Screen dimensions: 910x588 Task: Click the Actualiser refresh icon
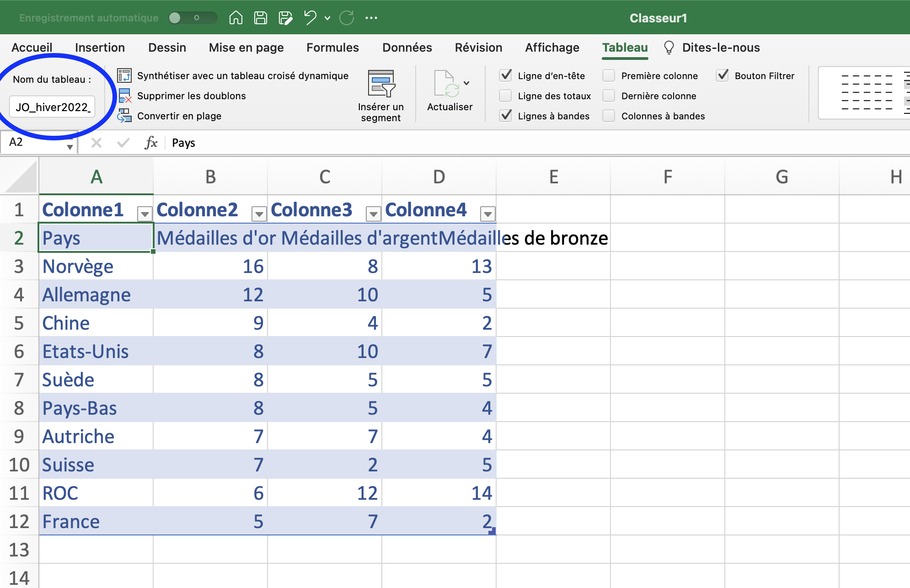coord(446,84)
